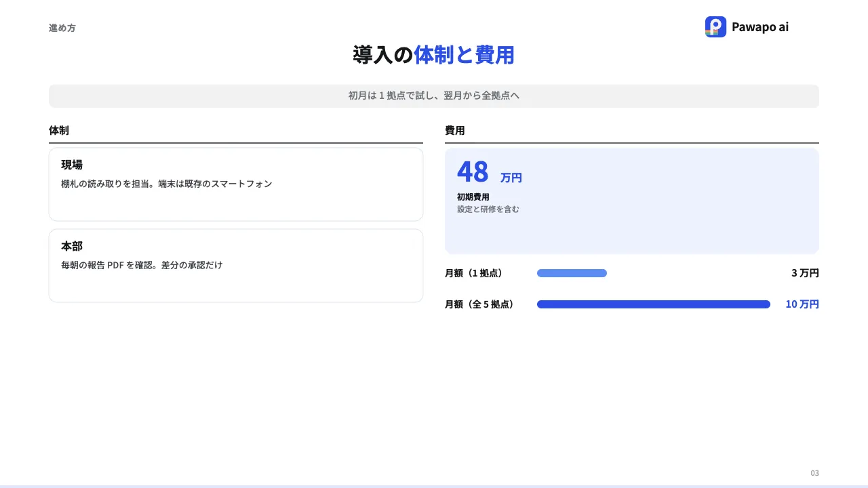This screenshot has height=488, width=868.
Task: Click the Pawapo ai brand name text
Action: coord(760,27)
